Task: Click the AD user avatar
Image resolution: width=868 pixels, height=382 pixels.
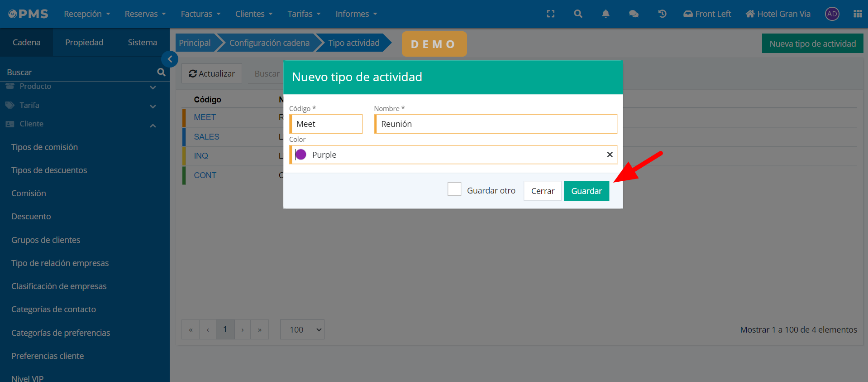Action: click(832, 14)
